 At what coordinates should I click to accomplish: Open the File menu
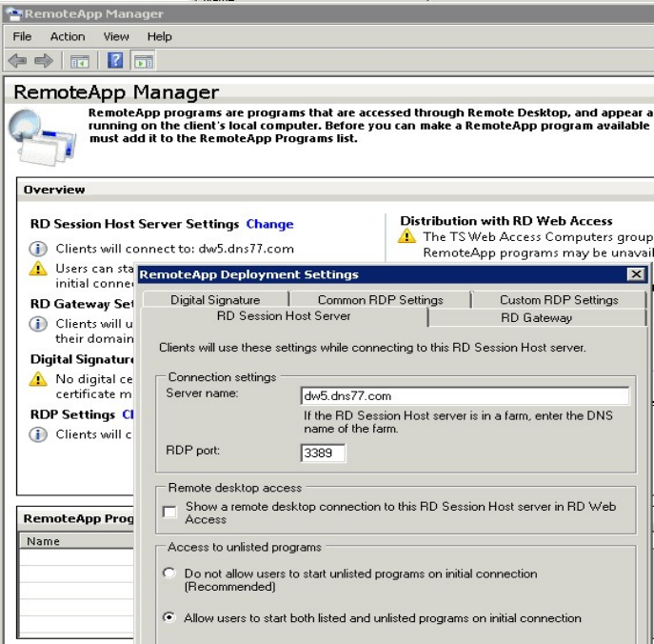point(22,37)
